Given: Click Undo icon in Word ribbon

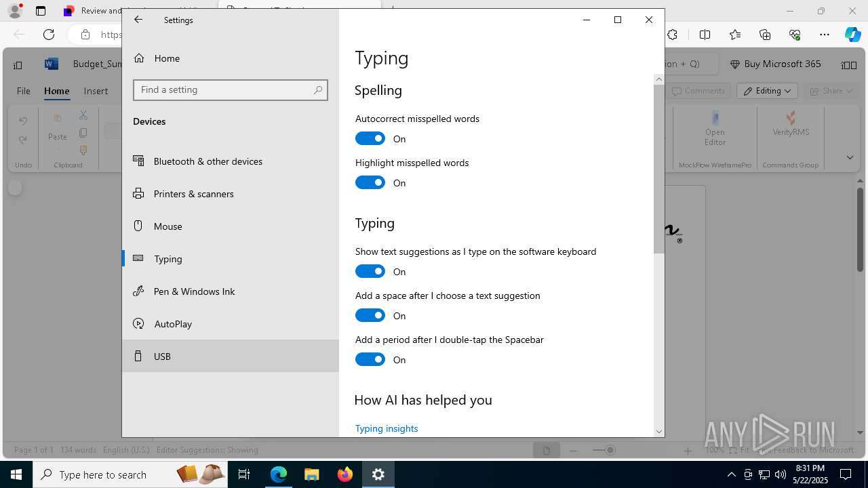Looking at the screenshot, I should [23, 121].
